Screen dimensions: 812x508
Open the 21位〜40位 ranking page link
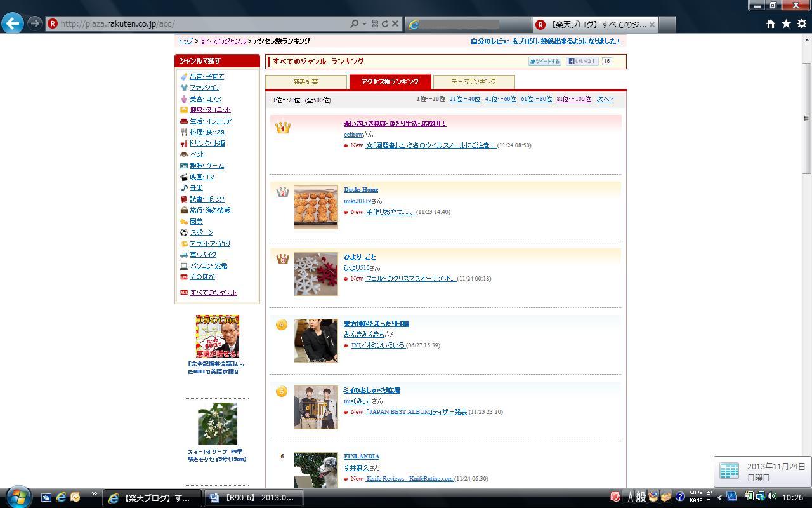464,99
